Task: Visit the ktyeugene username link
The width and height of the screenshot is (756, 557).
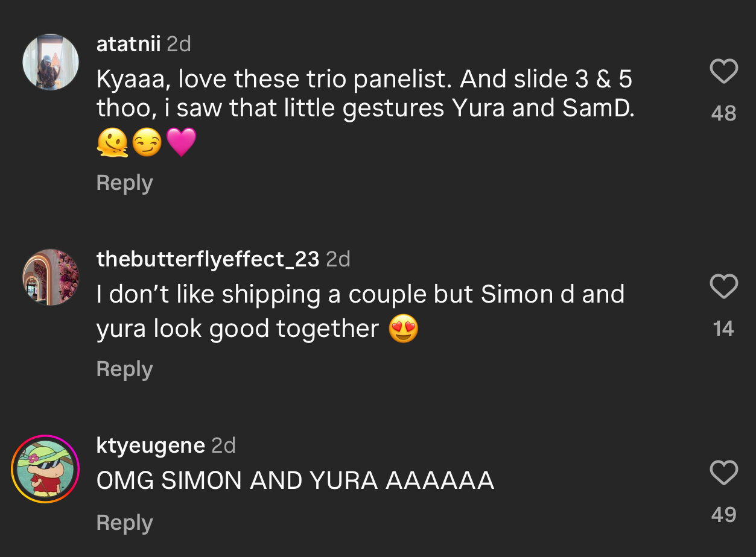Action: coord(150,445)
